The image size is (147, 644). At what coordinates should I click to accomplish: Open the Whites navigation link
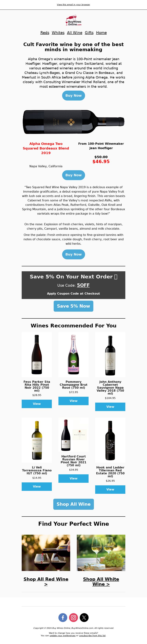coord(58,32)
